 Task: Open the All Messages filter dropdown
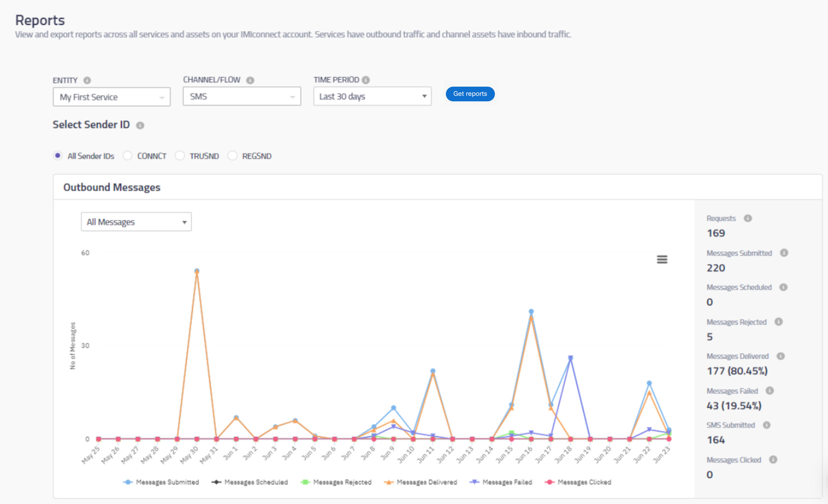(x=136, y=222)
